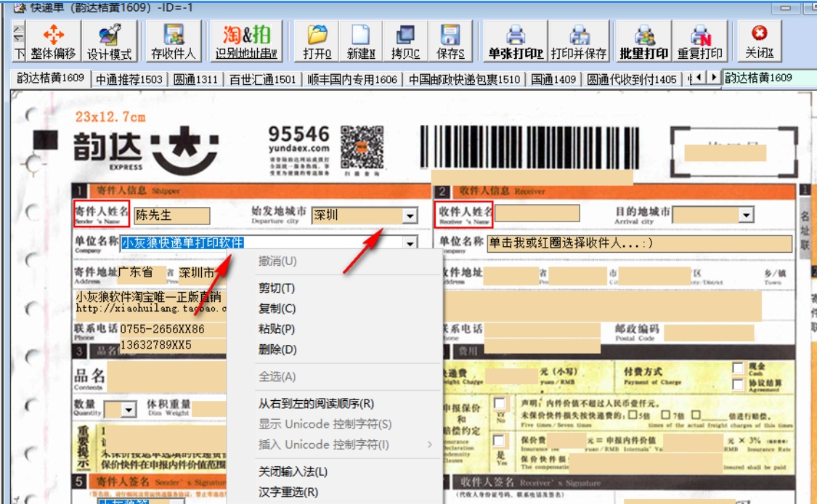Open the 圆通1311 template tab
The height and width of the screenshot is (504, 817).
point(195,79)
